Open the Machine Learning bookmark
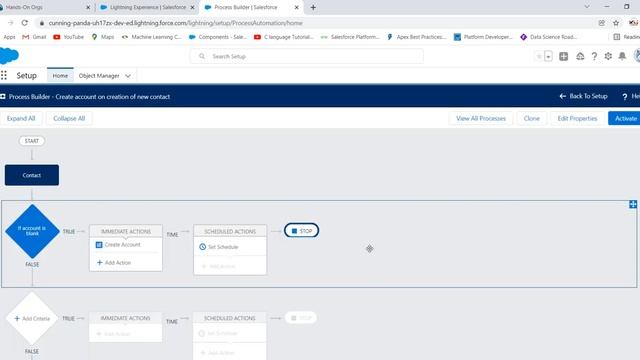640x360 pixels. [151, 37]
